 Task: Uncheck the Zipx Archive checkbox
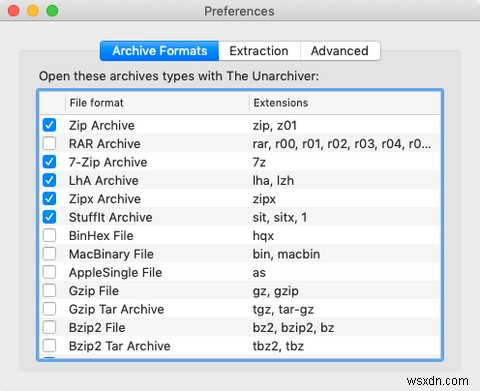point(49,199)
